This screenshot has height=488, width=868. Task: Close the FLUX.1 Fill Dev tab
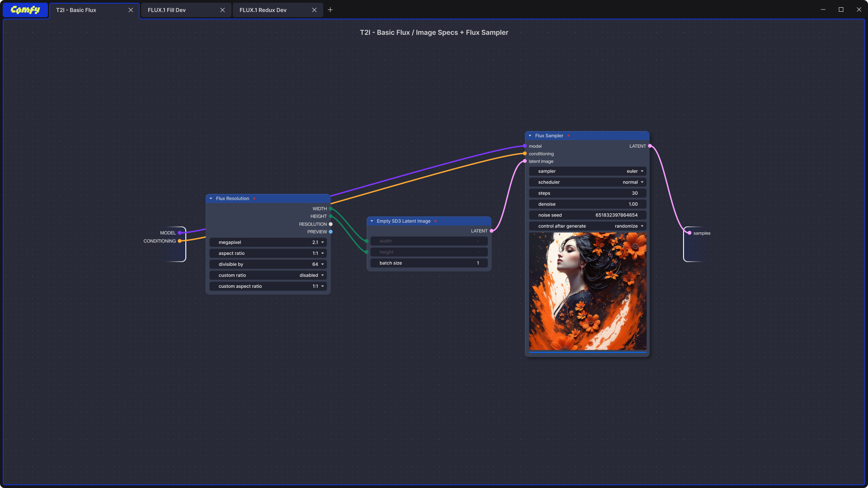(x=222, y=10)
